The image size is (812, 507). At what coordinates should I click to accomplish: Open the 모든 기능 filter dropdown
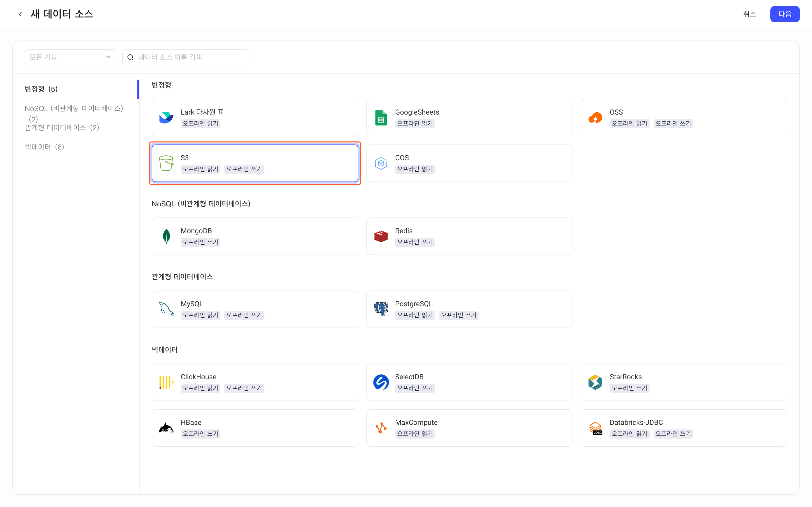pos(71,57)
